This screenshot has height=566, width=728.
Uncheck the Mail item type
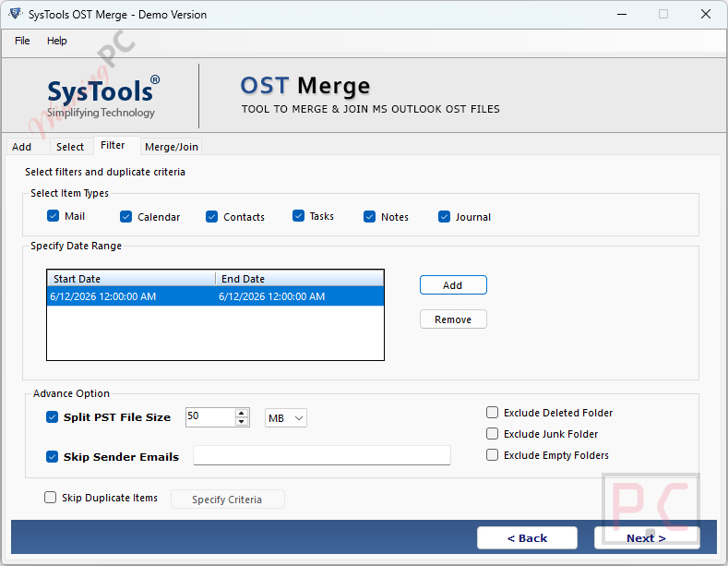coord(53,216)
